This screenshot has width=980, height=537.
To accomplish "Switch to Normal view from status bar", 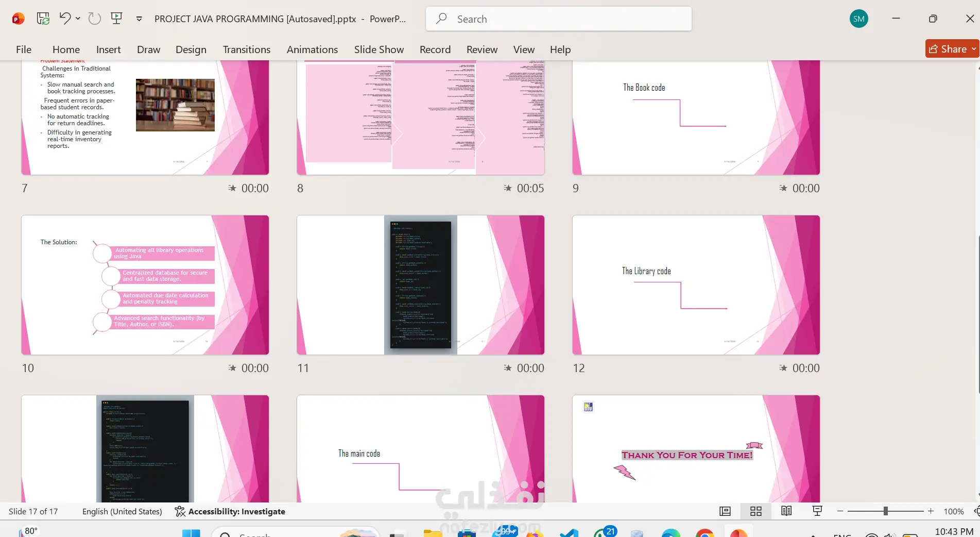I will (725, 511).
